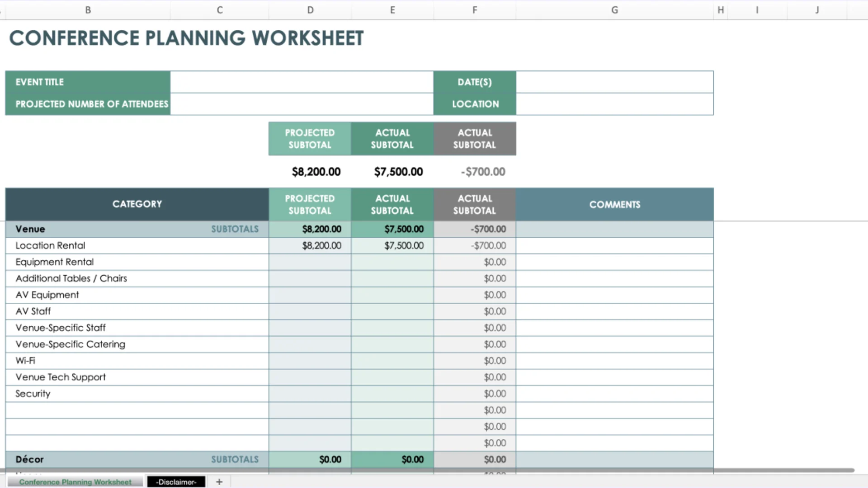Click the comments cell for Venue-Specific Staff
The image size is (868, 488).
pos(615,328)
